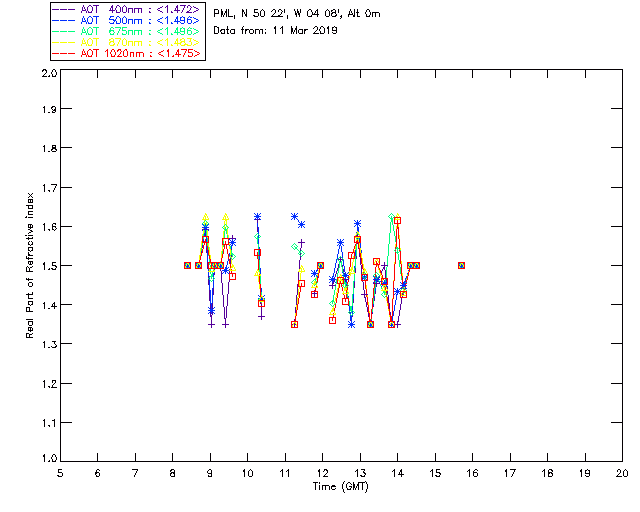The height and width of the screenshot is (512, 640).
Task: Click the 1.0 tick label on y-axis
Action: point(49,459)
